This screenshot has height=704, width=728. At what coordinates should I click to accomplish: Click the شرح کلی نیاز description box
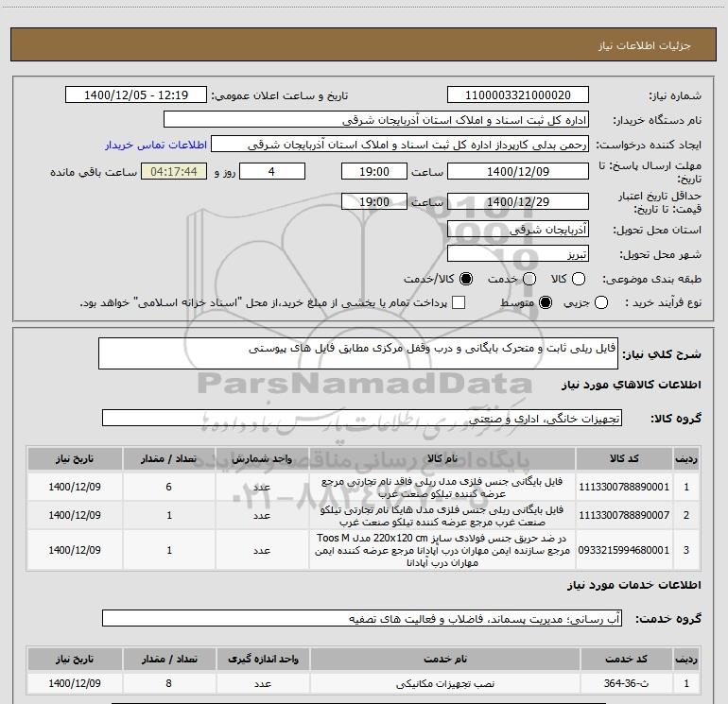coord(358,353)
